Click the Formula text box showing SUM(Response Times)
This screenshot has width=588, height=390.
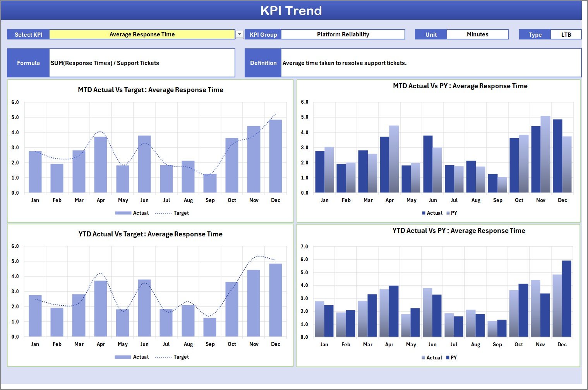pyautogui.click(x=142, y=63)
